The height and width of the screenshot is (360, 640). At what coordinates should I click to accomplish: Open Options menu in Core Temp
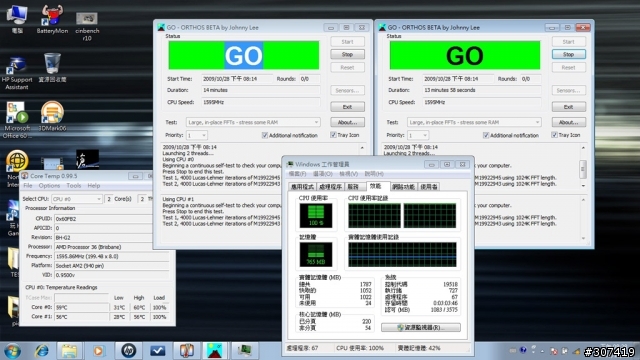[49, 186]
